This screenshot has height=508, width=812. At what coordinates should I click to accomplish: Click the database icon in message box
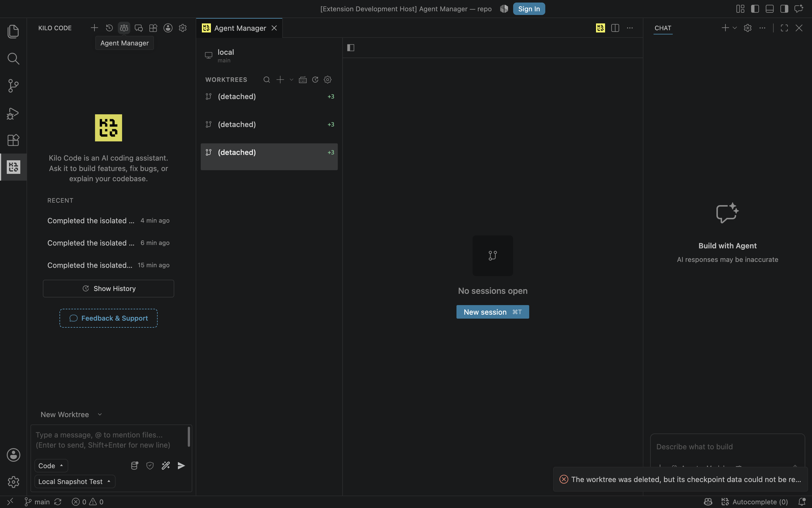tap(134, 465)
